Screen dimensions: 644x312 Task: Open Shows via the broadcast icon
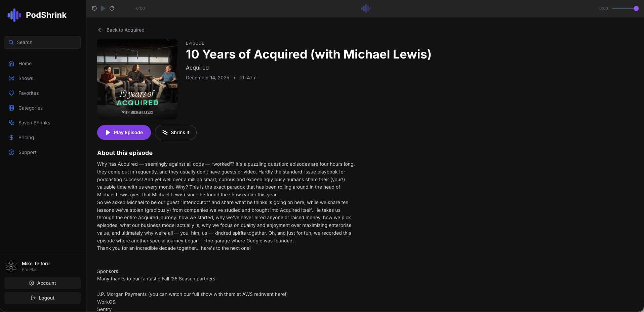click(11, 78)
